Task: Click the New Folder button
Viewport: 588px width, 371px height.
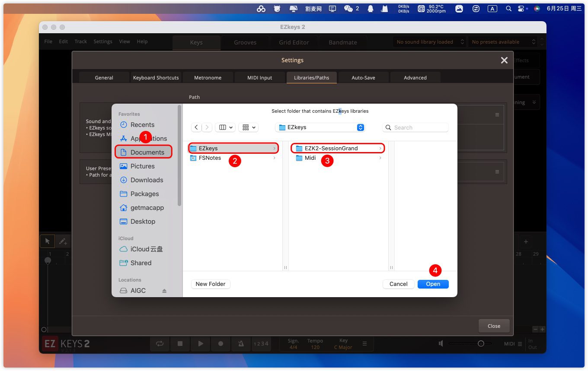Action: (x=211, y=284)
